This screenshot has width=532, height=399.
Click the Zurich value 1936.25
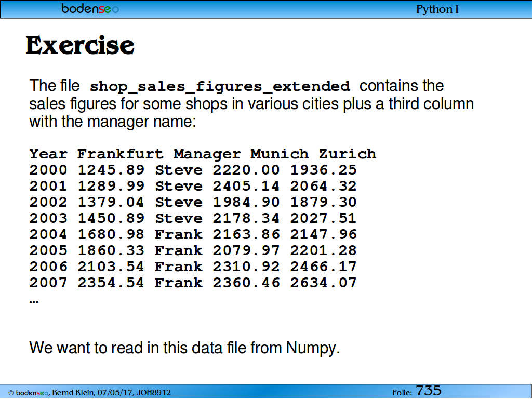pos(323,170)
